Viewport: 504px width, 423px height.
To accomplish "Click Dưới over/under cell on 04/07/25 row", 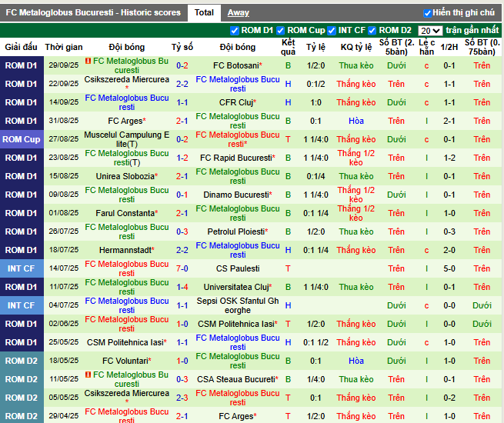I will tap(396, 305).
